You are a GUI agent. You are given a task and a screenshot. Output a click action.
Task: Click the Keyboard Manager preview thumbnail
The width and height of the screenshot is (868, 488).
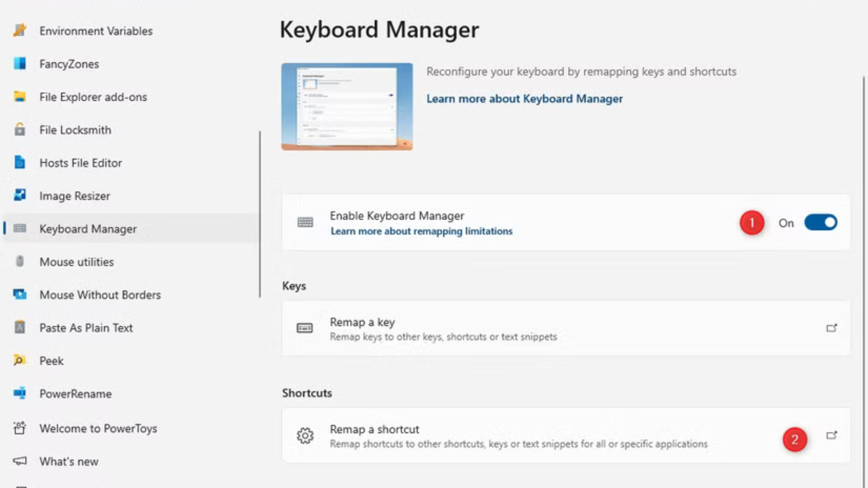[x=347, y=107]
